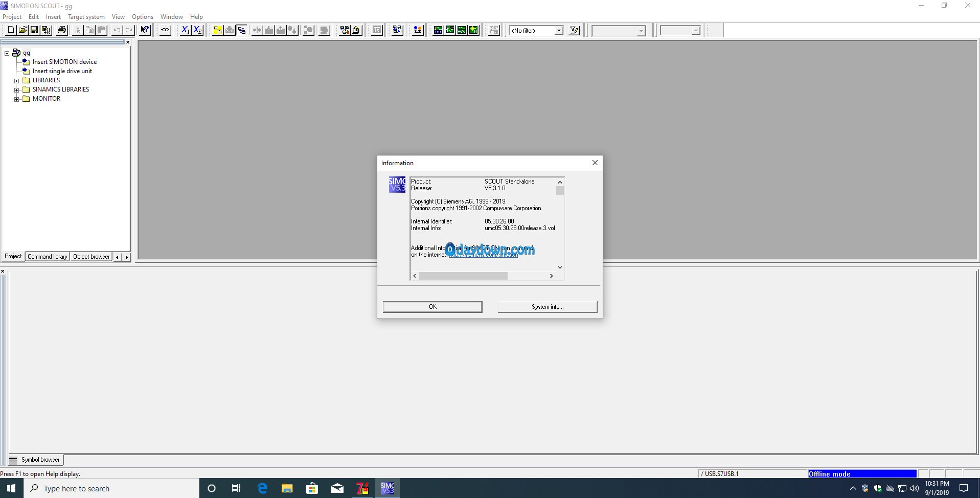
Task: Click horizontal scrollbar thumb in Information box
Action: [463, 276]
